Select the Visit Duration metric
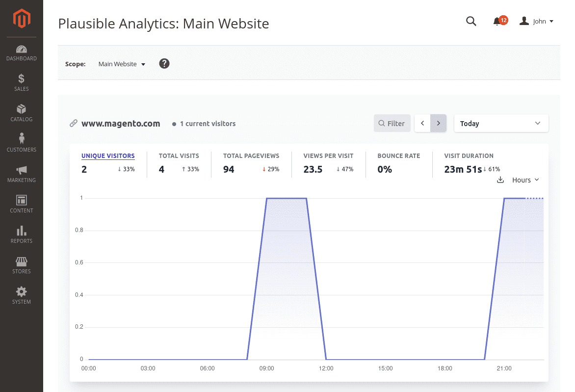 point(472,163)
